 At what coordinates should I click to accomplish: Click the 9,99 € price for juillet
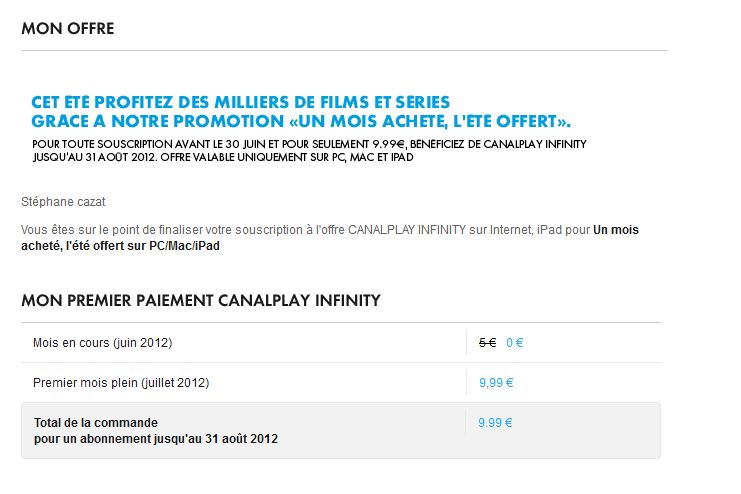click(496, 382)
